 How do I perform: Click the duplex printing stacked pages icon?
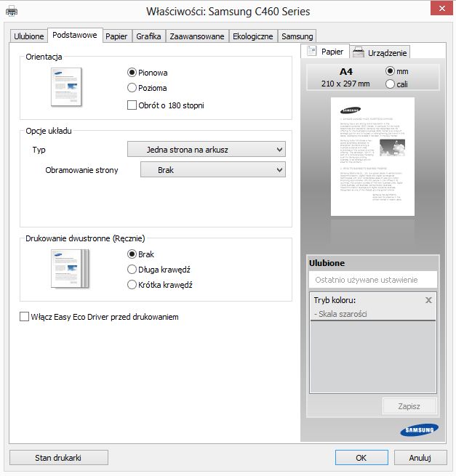[x=70, y=269]
